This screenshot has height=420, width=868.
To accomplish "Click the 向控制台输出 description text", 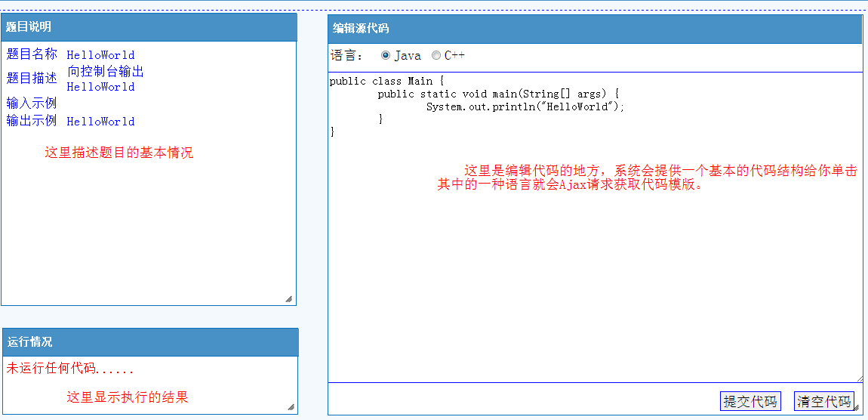I will [106, 71].
